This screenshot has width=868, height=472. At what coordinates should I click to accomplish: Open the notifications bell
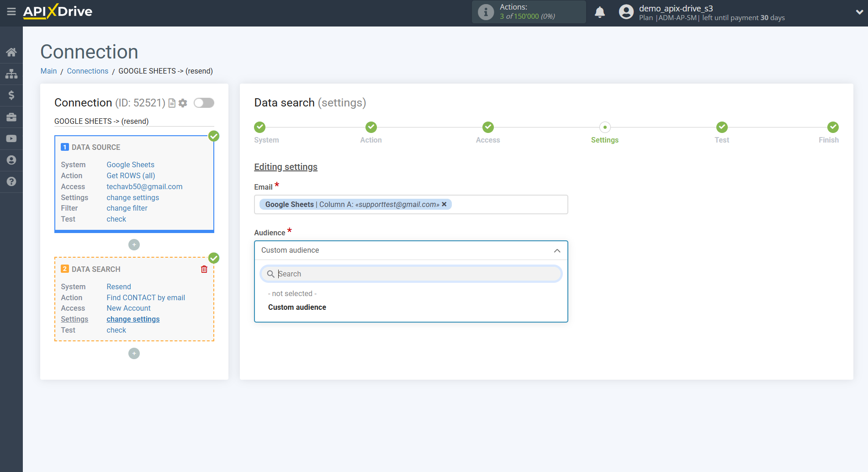coord(599,12)
